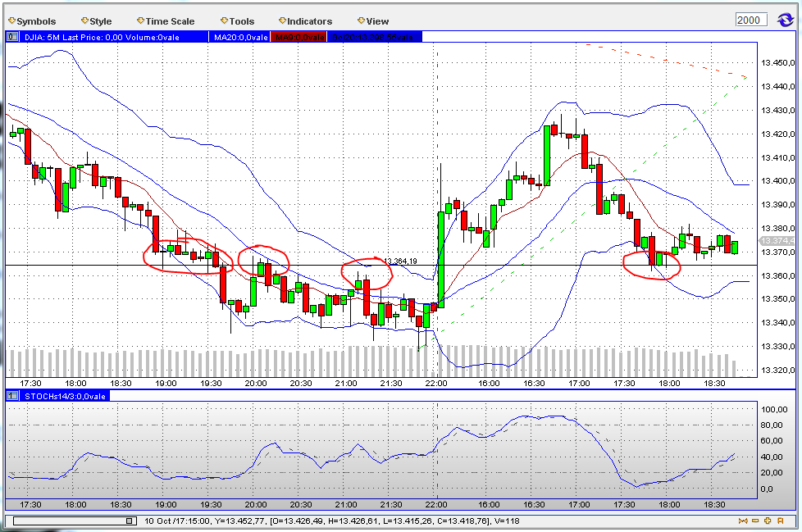Screen dimensions: 802x532
Task: Fit chart to view with compress-arrows icon
Action: coord(743,521)
